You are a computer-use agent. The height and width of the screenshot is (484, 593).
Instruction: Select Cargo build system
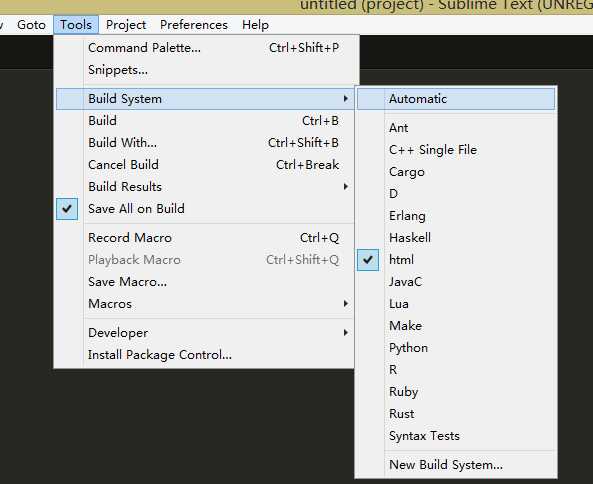pos(456,172)
